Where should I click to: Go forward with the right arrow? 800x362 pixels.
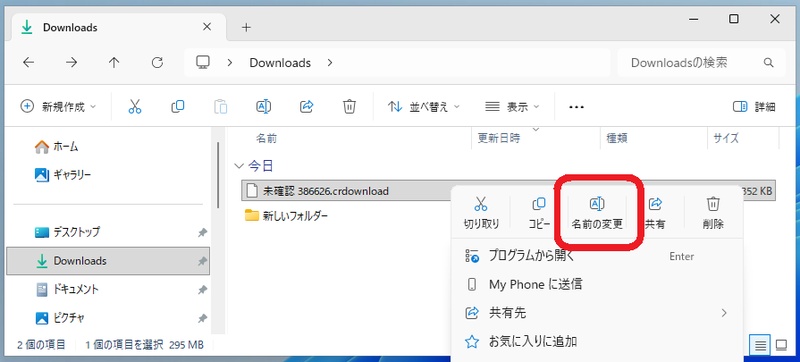[x=71, y=63]
